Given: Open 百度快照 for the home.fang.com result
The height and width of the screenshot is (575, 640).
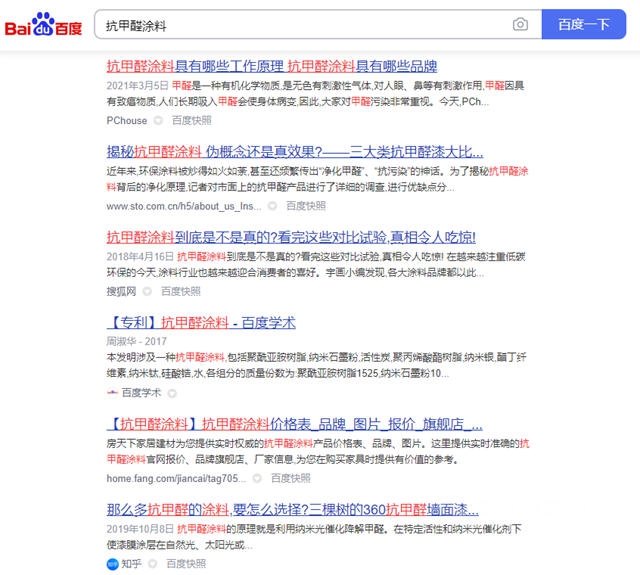Looking at the screenshot, I should point(291,478).
